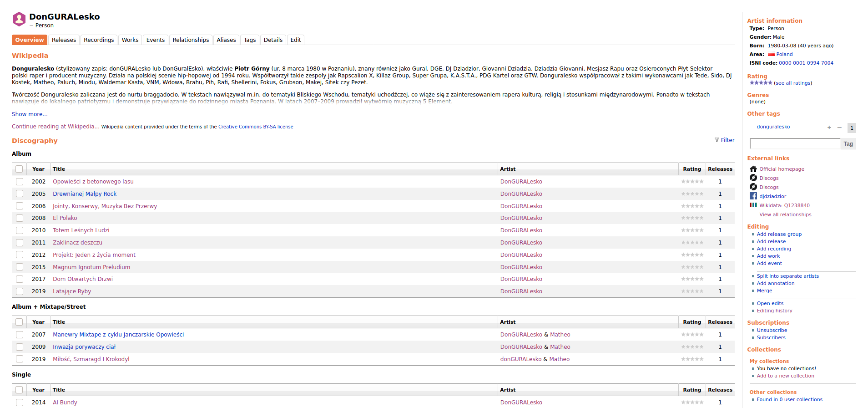Click the Unsubscribe link
This screenshot has height=408, width=868.
point(772,331)
